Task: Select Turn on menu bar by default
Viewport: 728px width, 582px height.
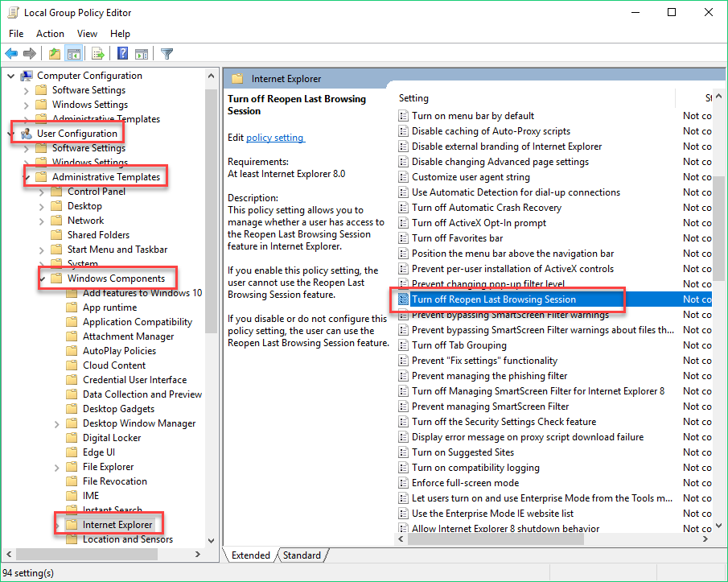Action: tap(473, 116)
